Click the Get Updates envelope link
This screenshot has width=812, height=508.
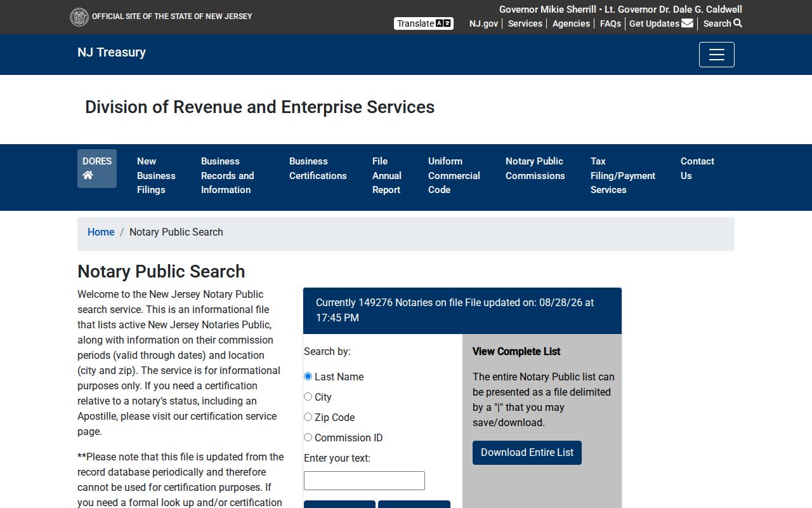point(661,23)
